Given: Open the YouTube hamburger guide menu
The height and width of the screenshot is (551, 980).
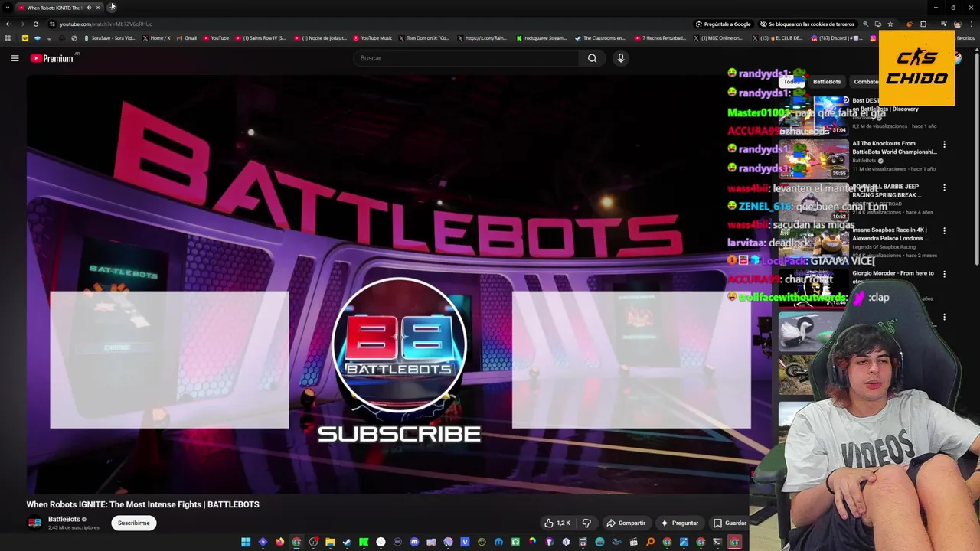Looking at the screenshot, I should click(15, 58).
